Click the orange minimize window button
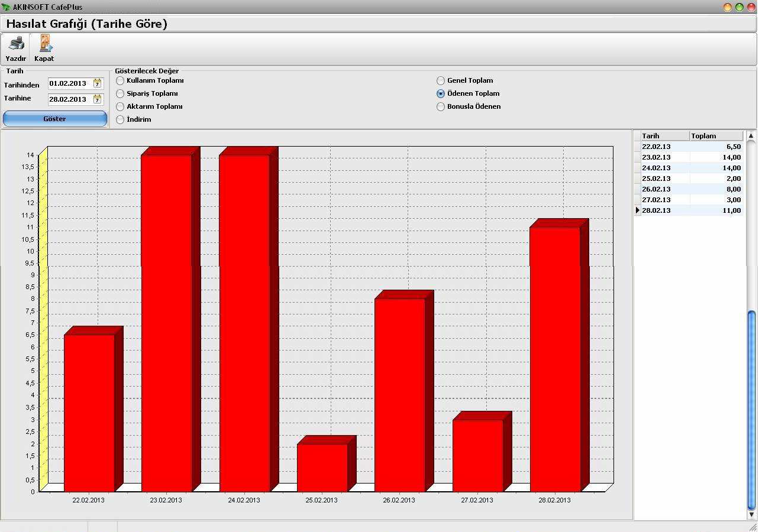Viewport: 759px width, 532px height. [728, 7]
